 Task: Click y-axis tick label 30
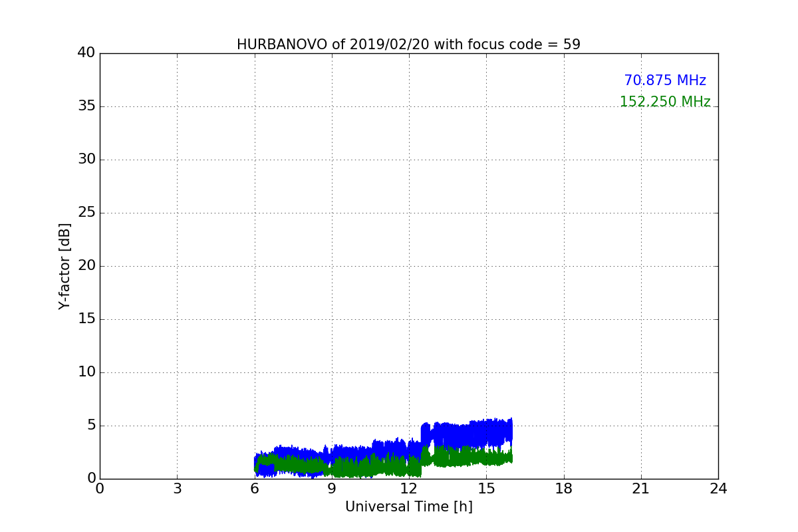[86, 160]
